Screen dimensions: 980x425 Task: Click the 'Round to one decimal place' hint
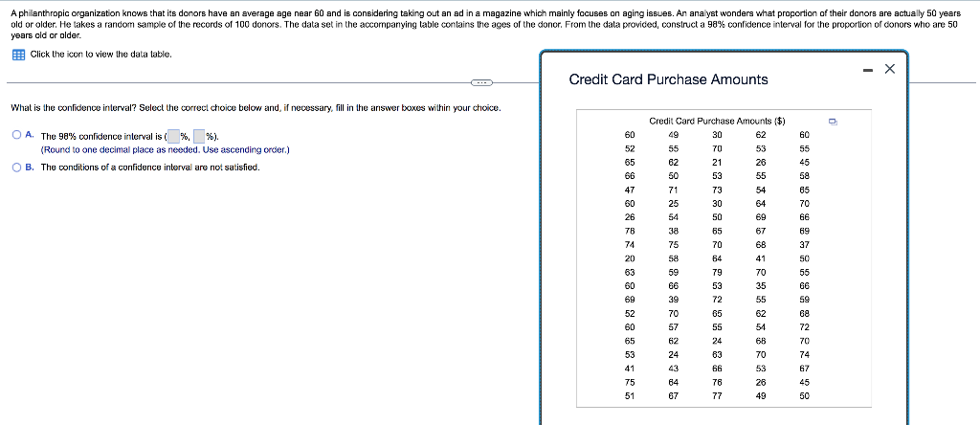coord(165,150)
